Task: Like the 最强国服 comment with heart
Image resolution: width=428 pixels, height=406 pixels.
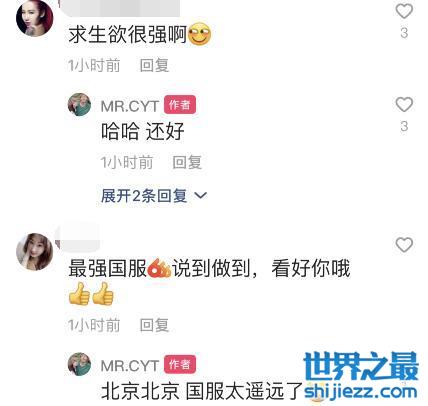Action: click(x=404, y=245)
